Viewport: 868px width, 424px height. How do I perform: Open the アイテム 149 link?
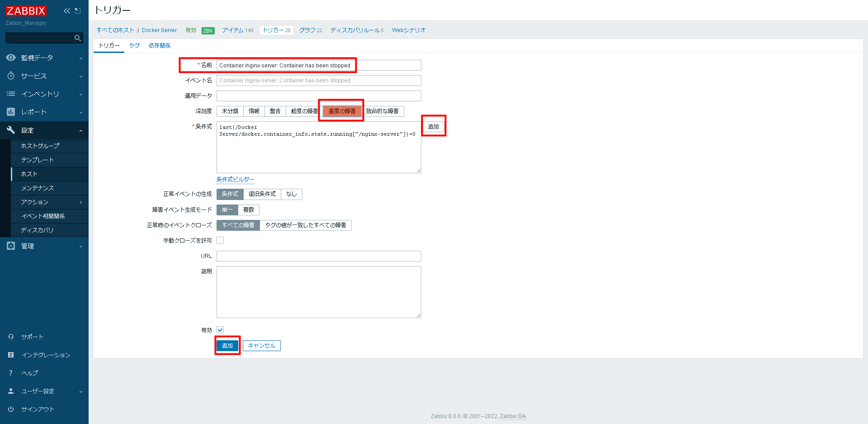pyautogui.click(x=238, y=30)
